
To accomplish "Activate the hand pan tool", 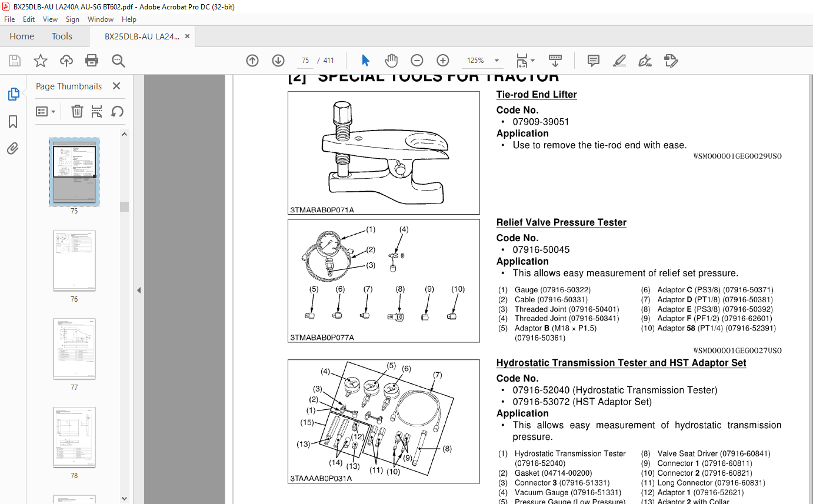I will click(391, 61).
